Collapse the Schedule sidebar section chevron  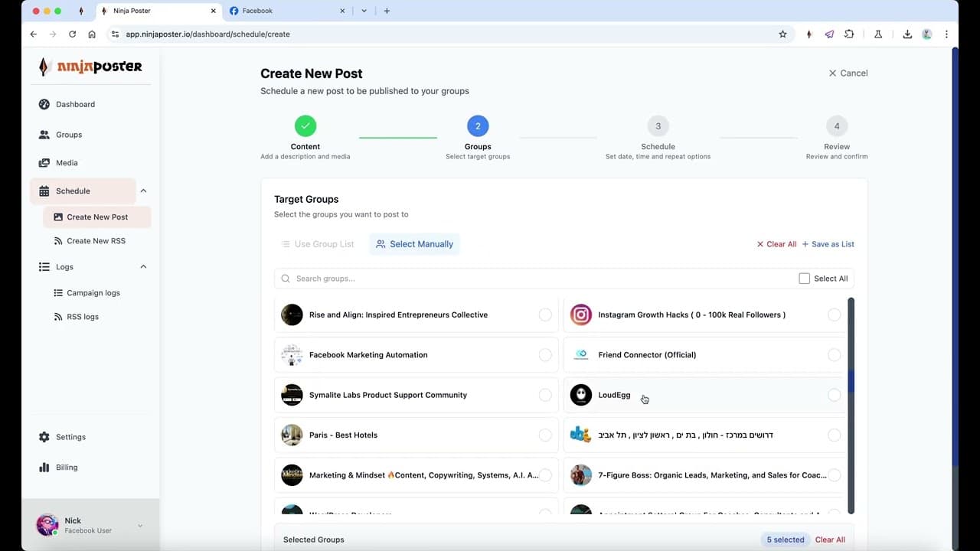coord(143,191)
